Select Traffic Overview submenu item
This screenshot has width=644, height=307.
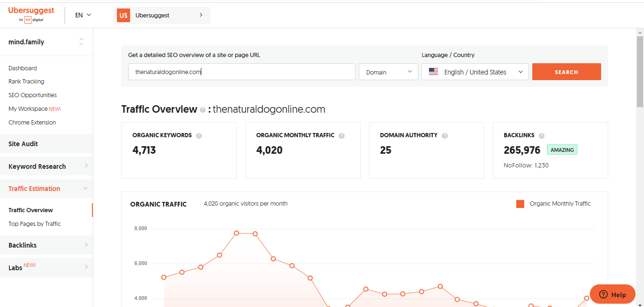click(31, 210)
